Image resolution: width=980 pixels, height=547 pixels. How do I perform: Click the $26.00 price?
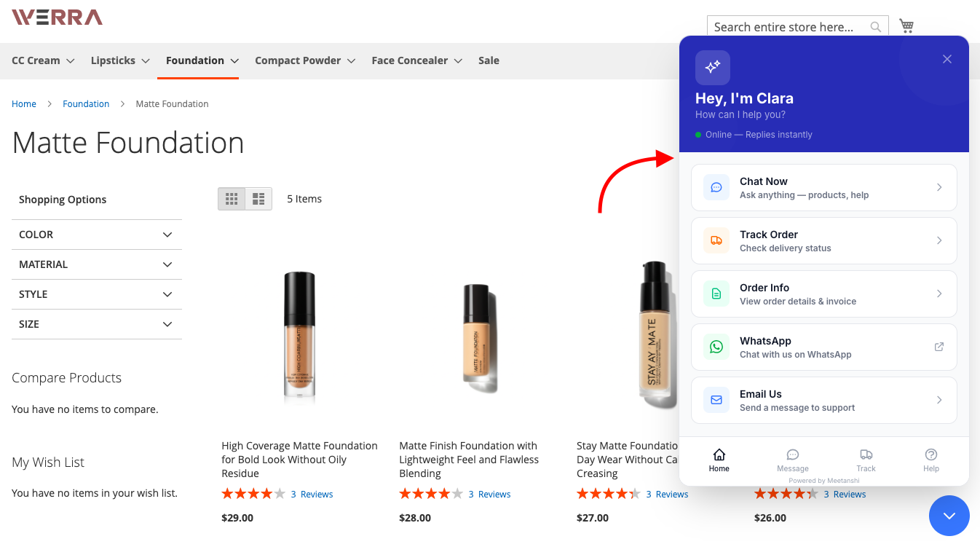tap(770, 519)
